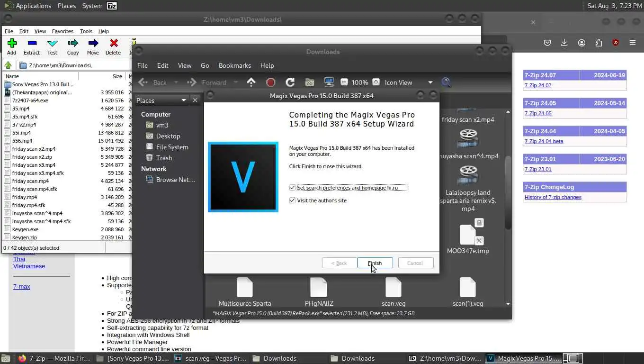Open Tools menu in 7-Zip

[x=86, y=31]
